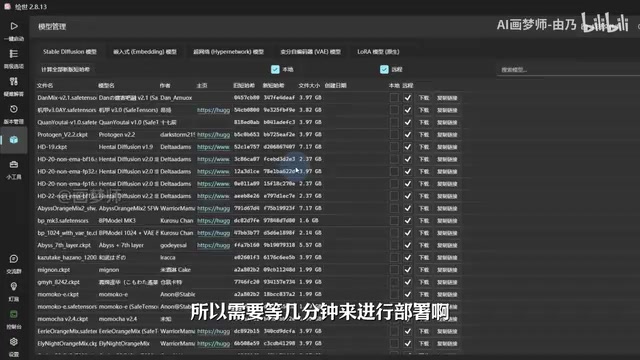Open homepage link for HD-19.ckpt row
The height and width of the screenshot is (360, 640).
point(213,147)
